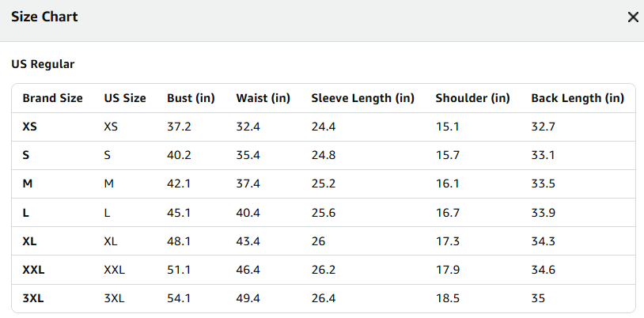
Task: Click the Size Chart title
Action: tap(44, 17)
